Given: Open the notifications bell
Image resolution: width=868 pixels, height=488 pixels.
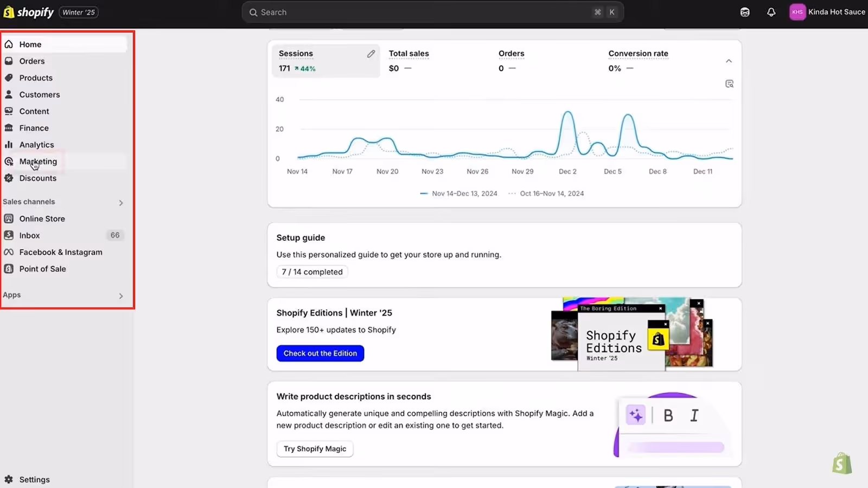Looking at the screenshot, I should click(x=771, y=12).
